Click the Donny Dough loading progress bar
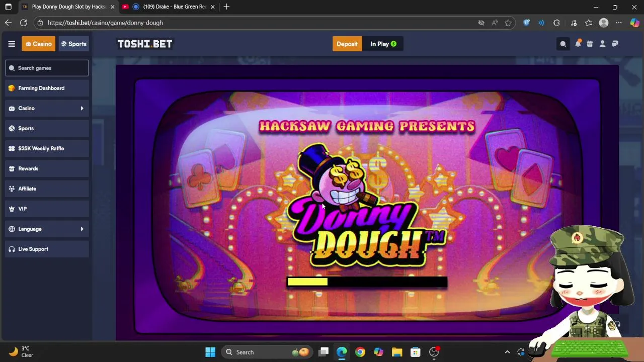 tap(367, 282)
